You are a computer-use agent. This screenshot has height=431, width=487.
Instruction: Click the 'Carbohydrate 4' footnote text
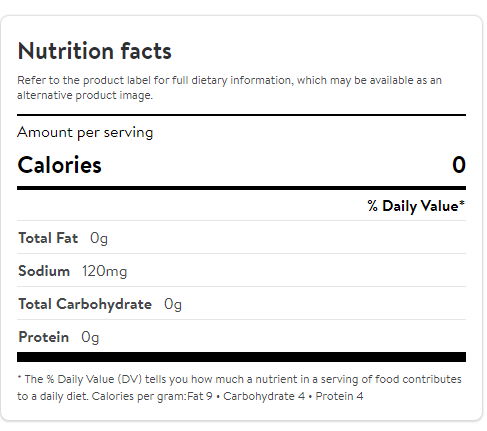[x=264, y=396]
